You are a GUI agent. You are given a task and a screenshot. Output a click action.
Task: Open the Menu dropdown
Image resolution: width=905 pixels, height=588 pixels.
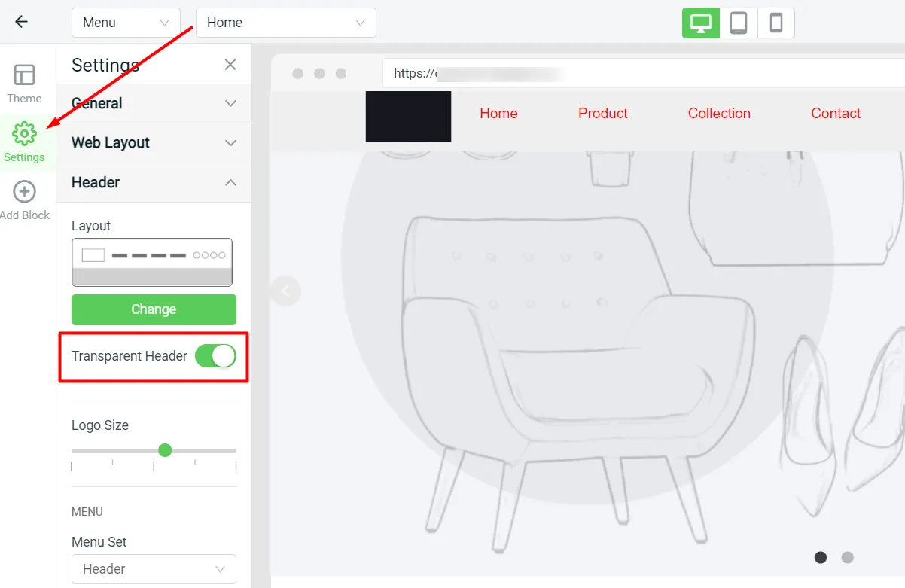(x=126, y=23)
